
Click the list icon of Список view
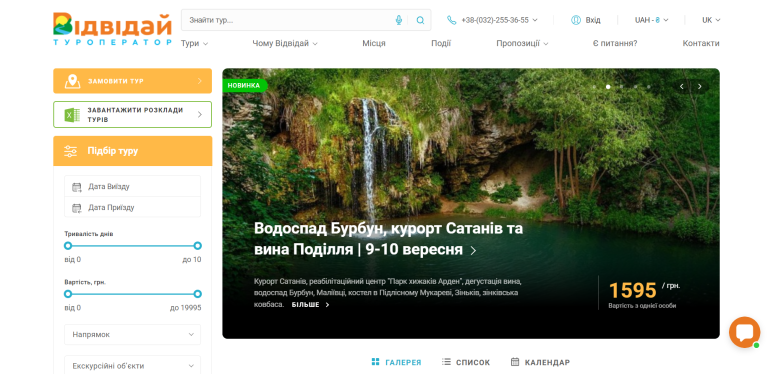[446, 362]
